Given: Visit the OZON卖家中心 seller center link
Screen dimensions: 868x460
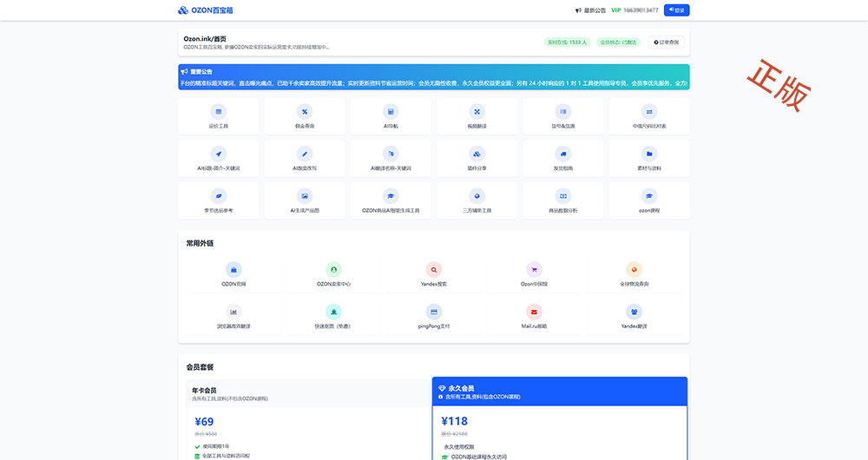Looking at the screenshot, I should 333,274.
